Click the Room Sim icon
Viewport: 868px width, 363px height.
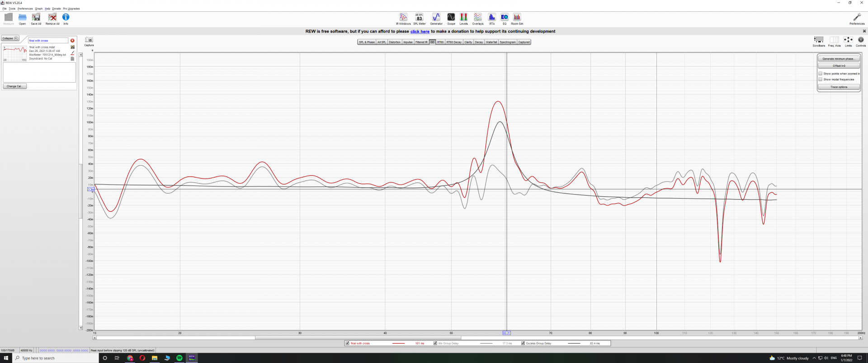tap(517, 18)
